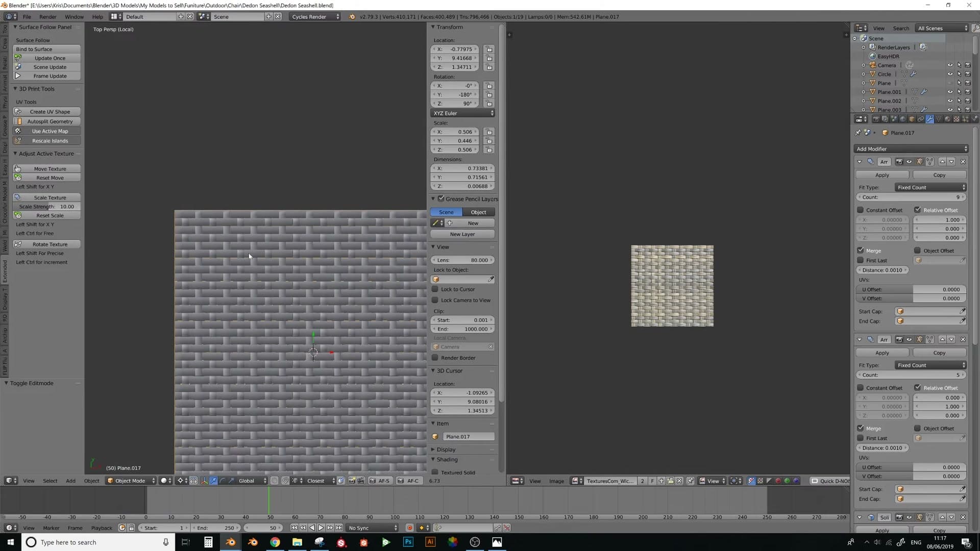This screenshot has width=980, height=551.
Task: Apply the first Array modifier
Action: pos(882,174)
